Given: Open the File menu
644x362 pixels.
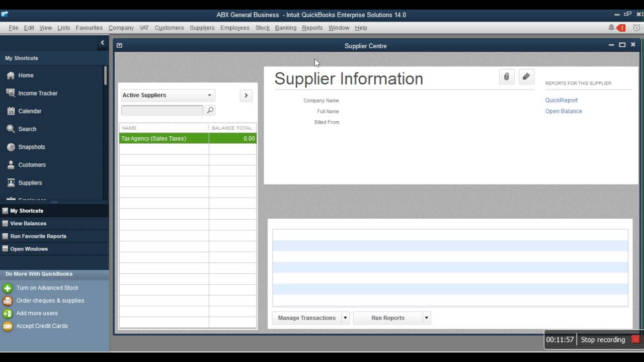Looking at the screenshot, I should click(14, 28).
